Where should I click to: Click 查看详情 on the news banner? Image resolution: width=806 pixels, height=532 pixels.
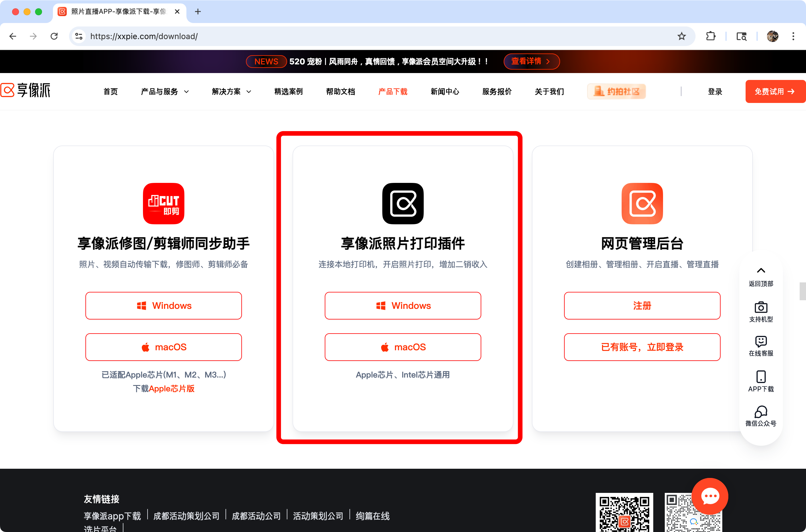(x=532, y=62)
